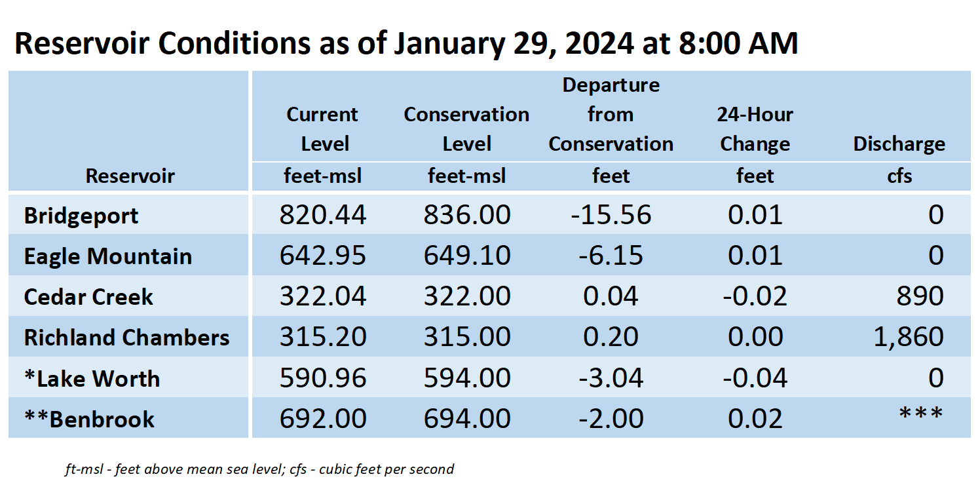Click Benbrook discharge asterisks cell
Screen dimensions: 980x487
[921, 414]
